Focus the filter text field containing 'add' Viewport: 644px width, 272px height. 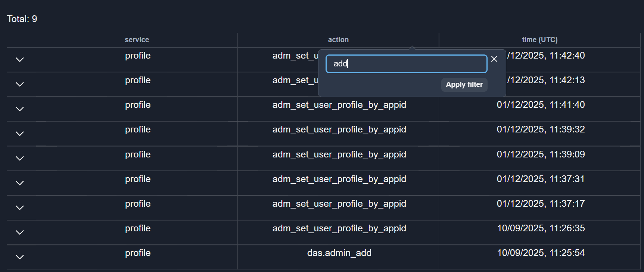407,64
